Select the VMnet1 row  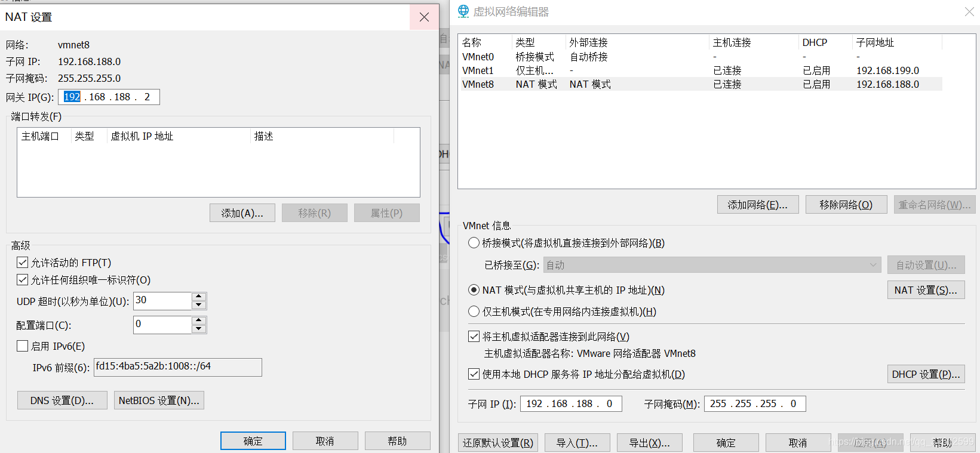click(700, 70)
